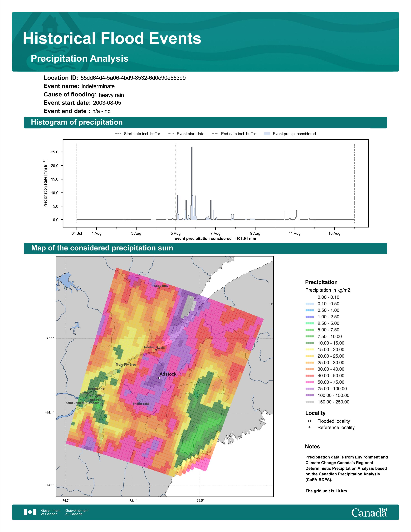Click the Precipitation in kg/m2 legend subtitle

(328, 290)
